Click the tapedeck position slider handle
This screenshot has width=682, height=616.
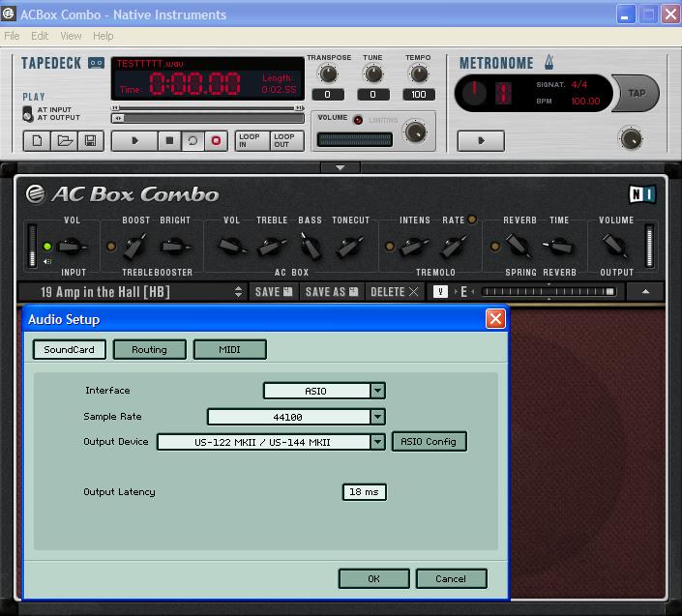pos(118,118)
